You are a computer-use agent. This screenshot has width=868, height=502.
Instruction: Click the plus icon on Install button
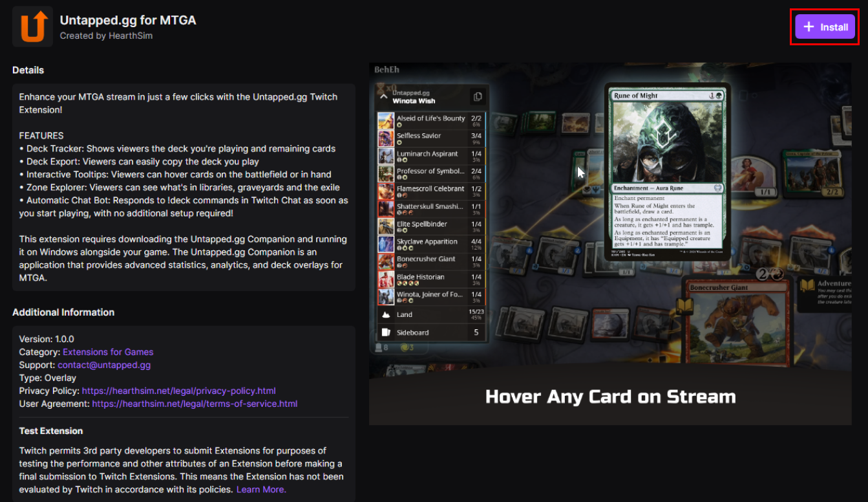(x=809, y=27)
